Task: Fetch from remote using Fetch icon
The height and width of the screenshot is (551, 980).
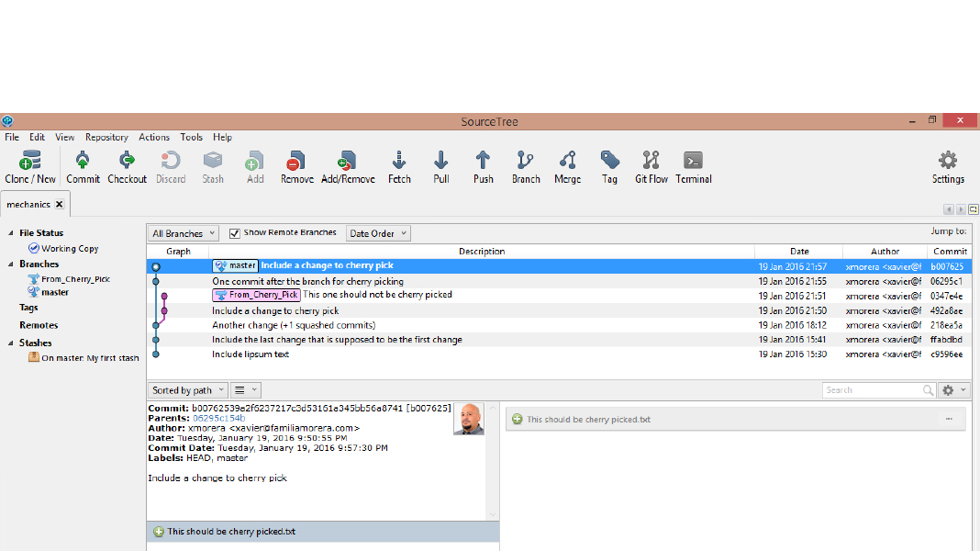Action: click(399, 167)
